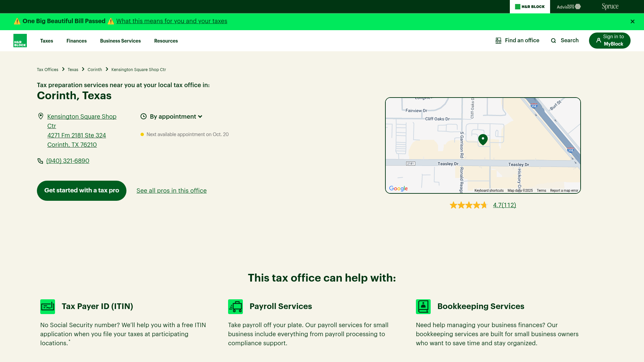Screen dimensions: 644x362
Task: Click the Find an office building icon
Action: coord(498,41)
